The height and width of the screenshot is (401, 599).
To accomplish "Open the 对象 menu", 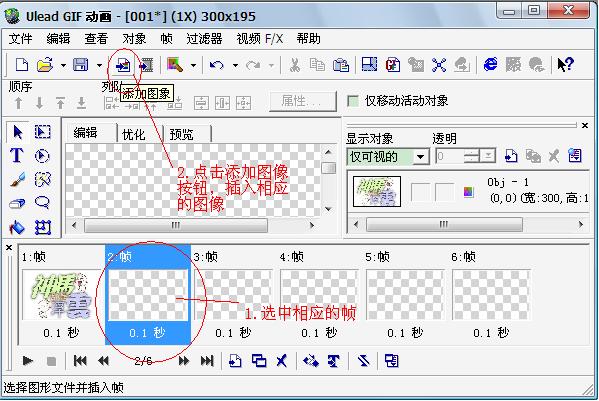I will point(134,39).
